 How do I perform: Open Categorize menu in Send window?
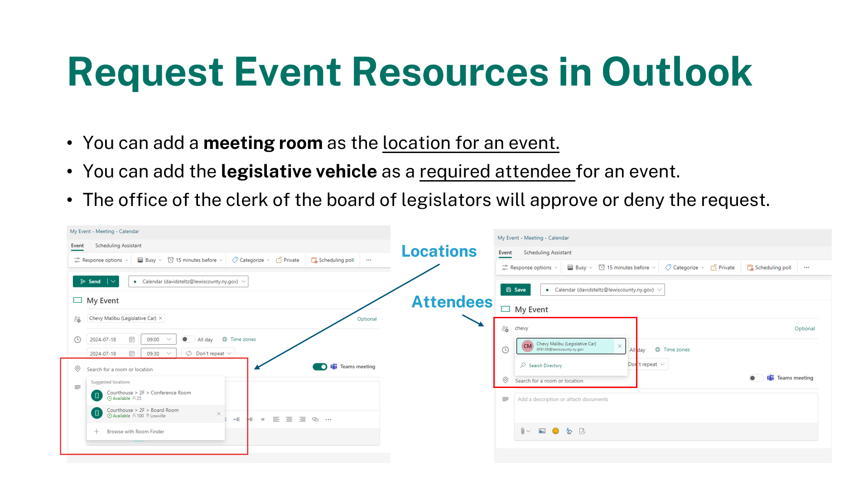(251, 260)
